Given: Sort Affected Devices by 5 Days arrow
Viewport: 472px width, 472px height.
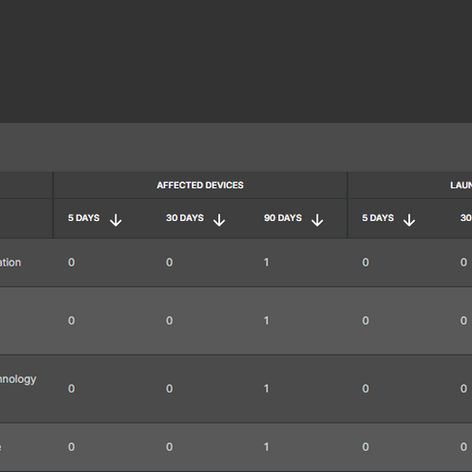Looking at the screenshot, I should pos(116,220).
